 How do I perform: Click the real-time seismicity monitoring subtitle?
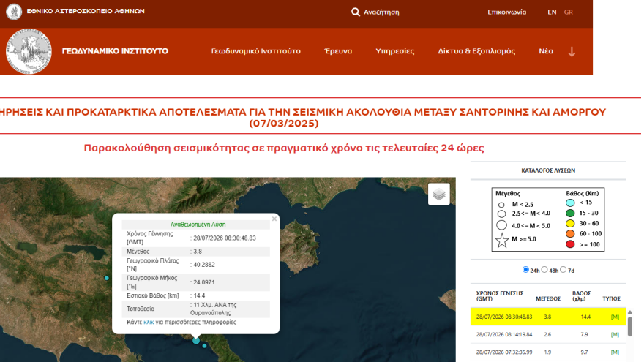pos(284,148)
